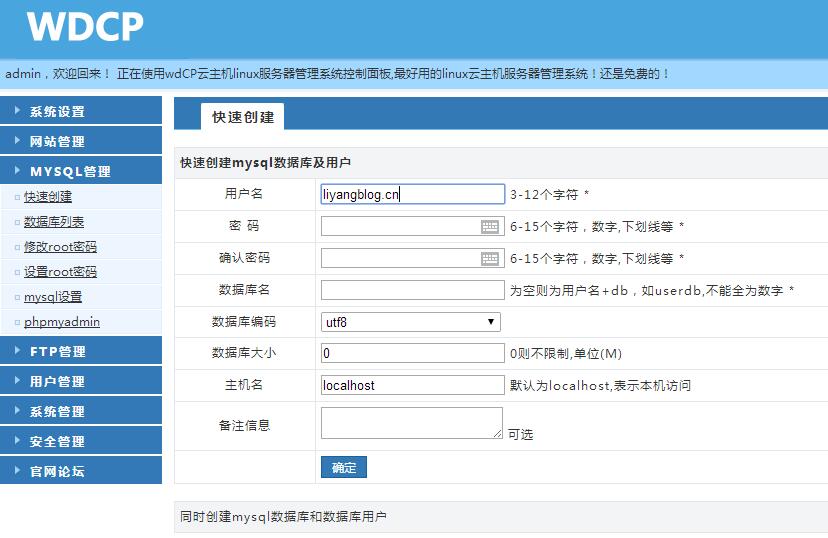Open the 数据库列表 link
Image resolution: width=828 pixels, height=538 pixels.
(54, 222)
